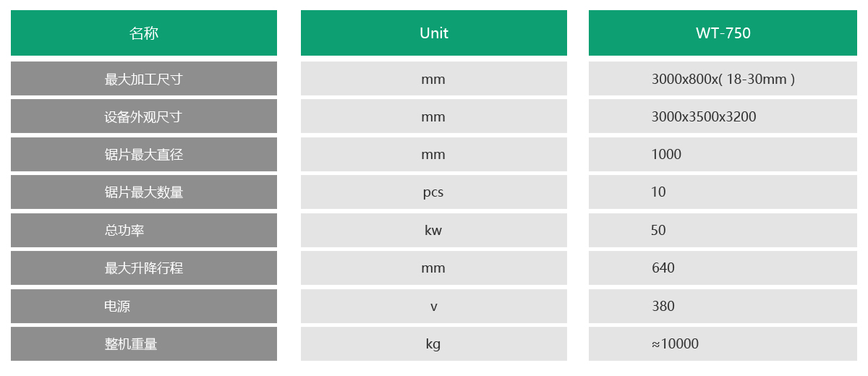
Task: Select the 3000x3500x3200 dimension value
Action: [x=704, y=116]
